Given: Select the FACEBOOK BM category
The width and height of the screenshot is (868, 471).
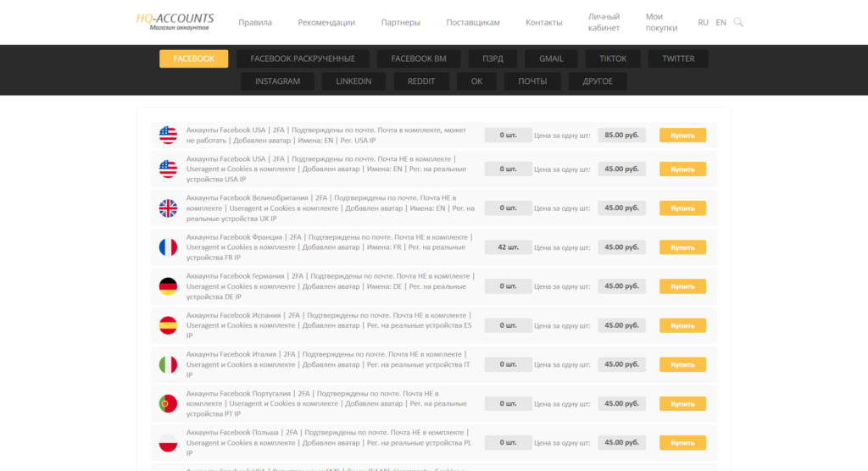Looking at the screenshot, I should pyautogui.click(x=419, y=58).
